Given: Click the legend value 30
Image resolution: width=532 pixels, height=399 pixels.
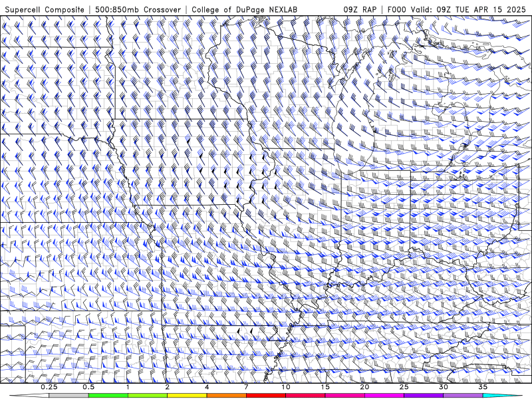Looking at the screenshot, I should click(x=444, y=387).
